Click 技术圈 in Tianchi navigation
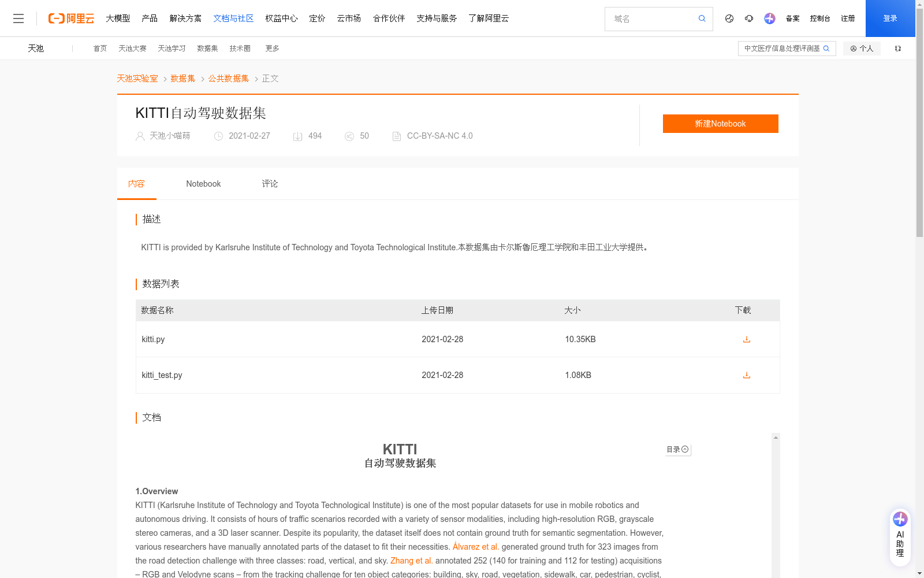 point(240,49)
